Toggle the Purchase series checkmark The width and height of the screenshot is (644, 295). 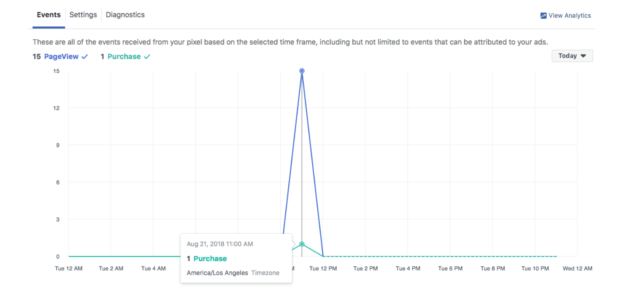click(x=147, y=57)
